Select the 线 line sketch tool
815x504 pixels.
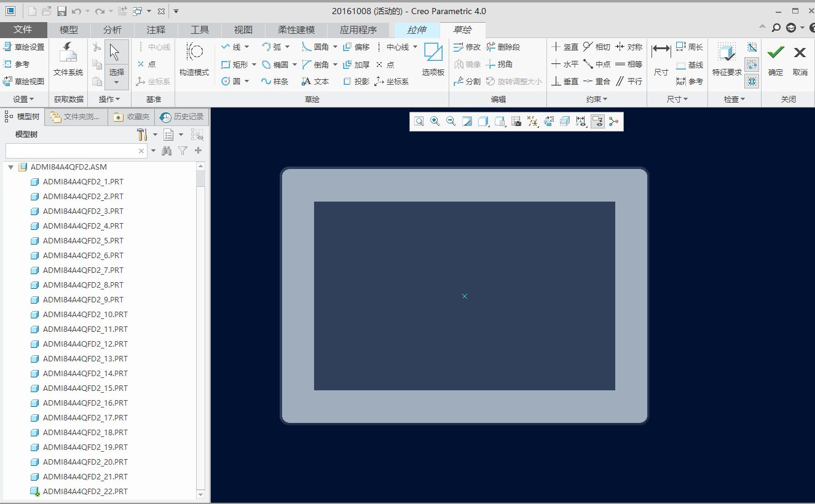click(x=231, y=47)
